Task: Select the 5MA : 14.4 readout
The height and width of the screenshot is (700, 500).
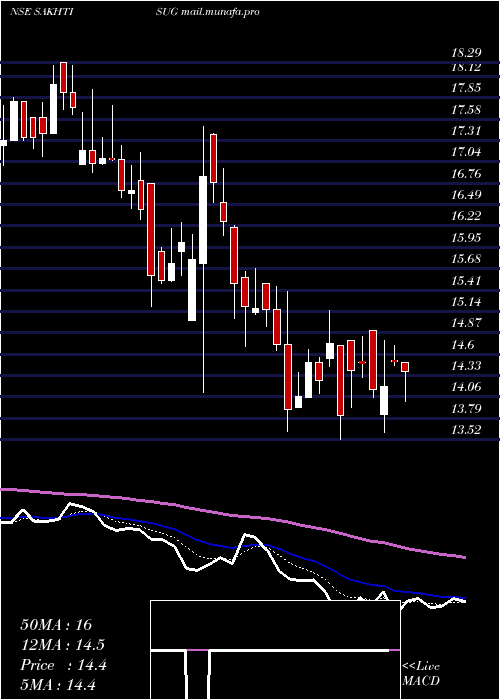Action: pyautogui.click(x=59, y=685)
